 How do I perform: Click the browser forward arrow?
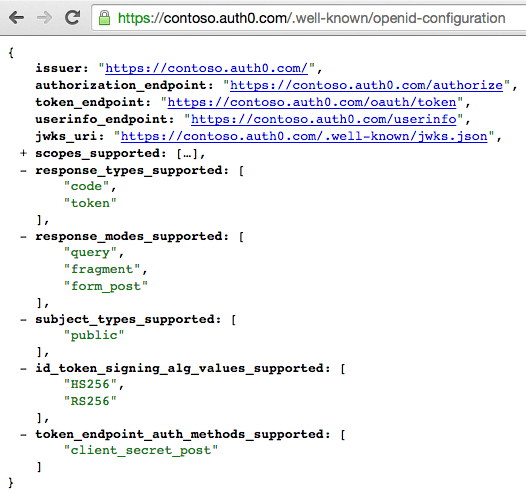tap(45, 17)
